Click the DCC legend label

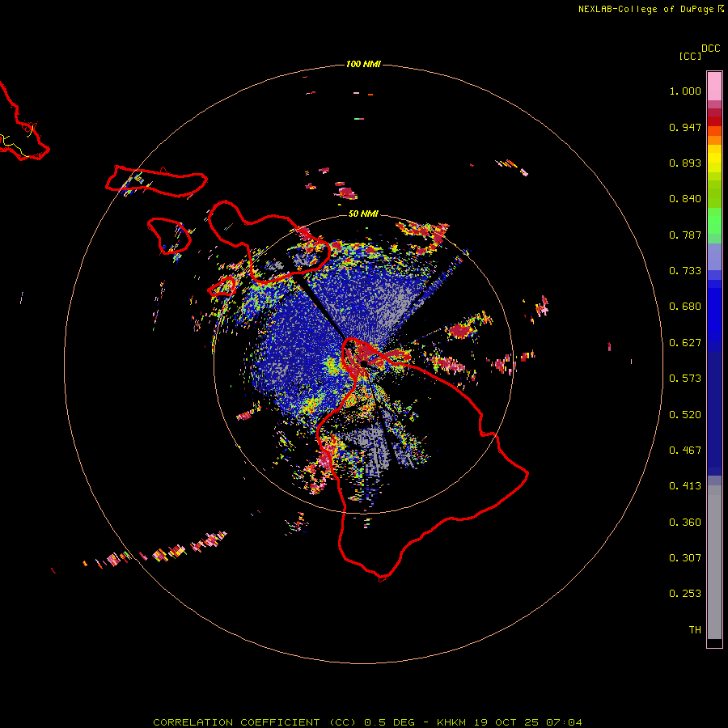711,49
